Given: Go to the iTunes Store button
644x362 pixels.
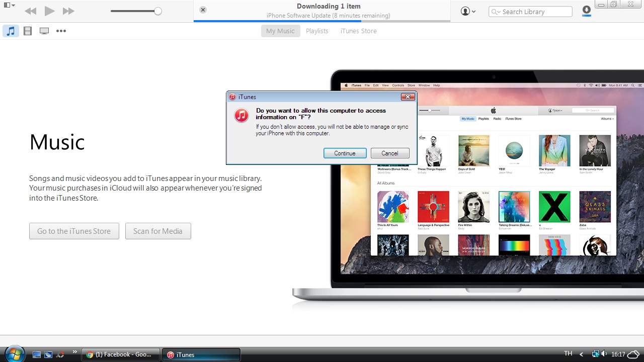Looking at the screenshot, I should (x=74, y=231).
